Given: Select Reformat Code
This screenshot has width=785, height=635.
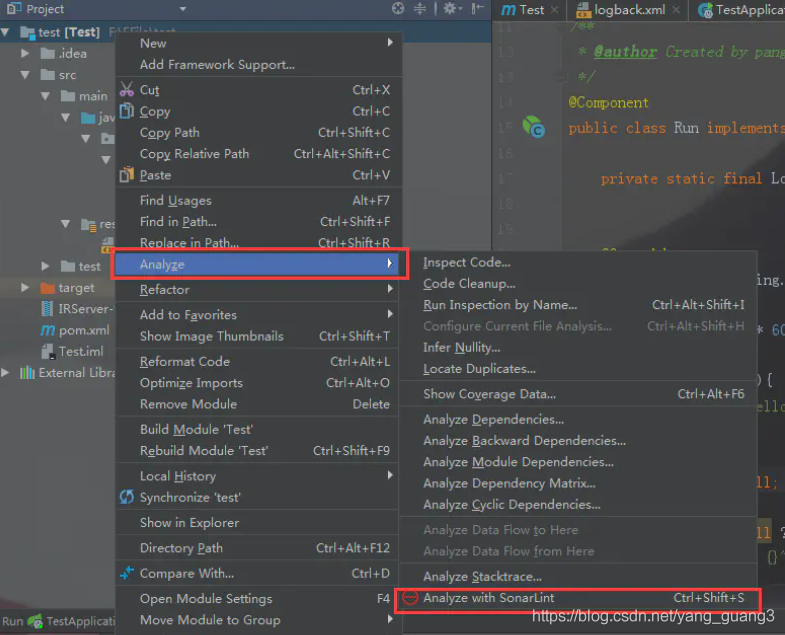Looking at the screenshot, I should pyautogui.click(x=258, y=361).
